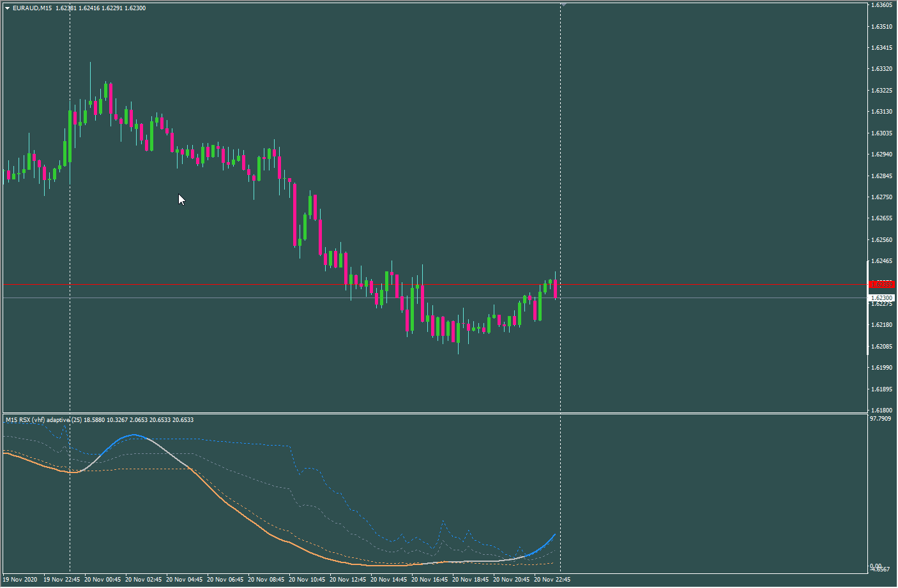Screen dimensions: 898x588
Task: Select the red 1.62359 price label
Action: (x=882, y=284)
